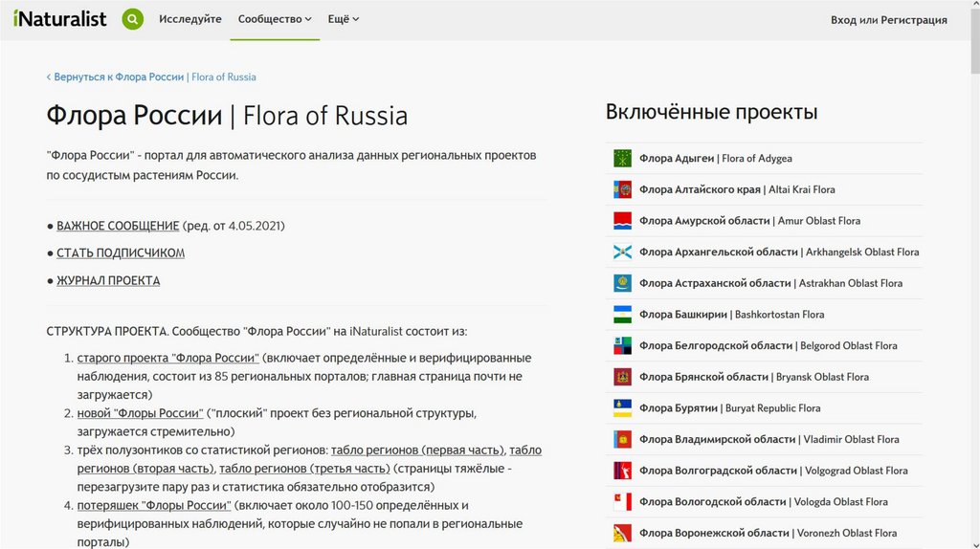Open Флора Адыгеи | Flora of Adygea project
980x549 pixels.
click(x=716, y=159)
